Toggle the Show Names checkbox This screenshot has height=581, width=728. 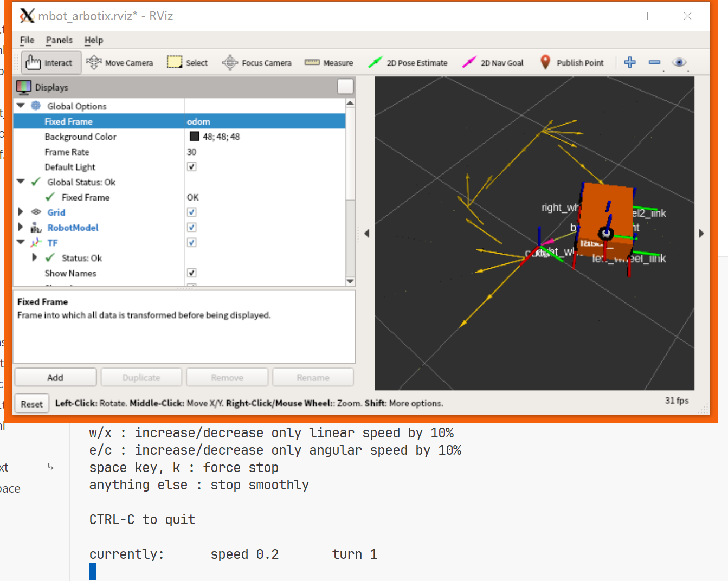pos(191,273)
